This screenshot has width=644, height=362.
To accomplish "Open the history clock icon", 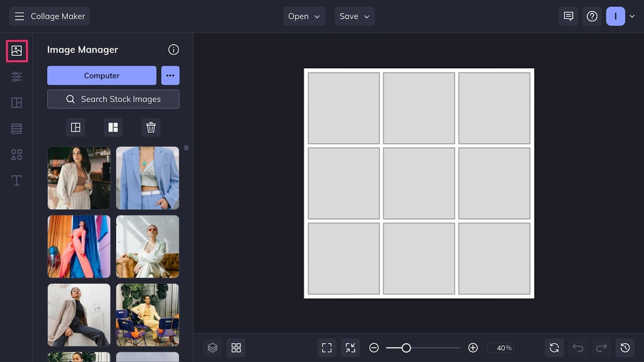I will coord(625,348).
